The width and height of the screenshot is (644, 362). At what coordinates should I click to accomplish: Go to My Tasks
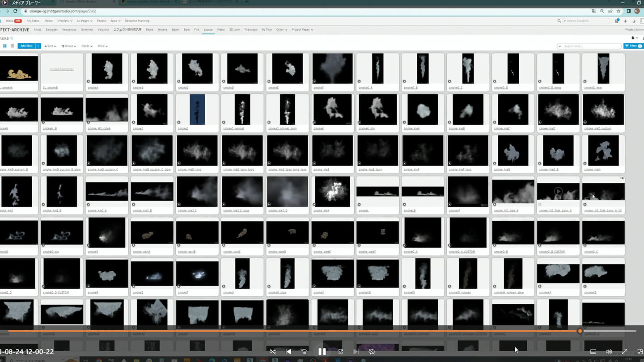click(x=33, y=21)
